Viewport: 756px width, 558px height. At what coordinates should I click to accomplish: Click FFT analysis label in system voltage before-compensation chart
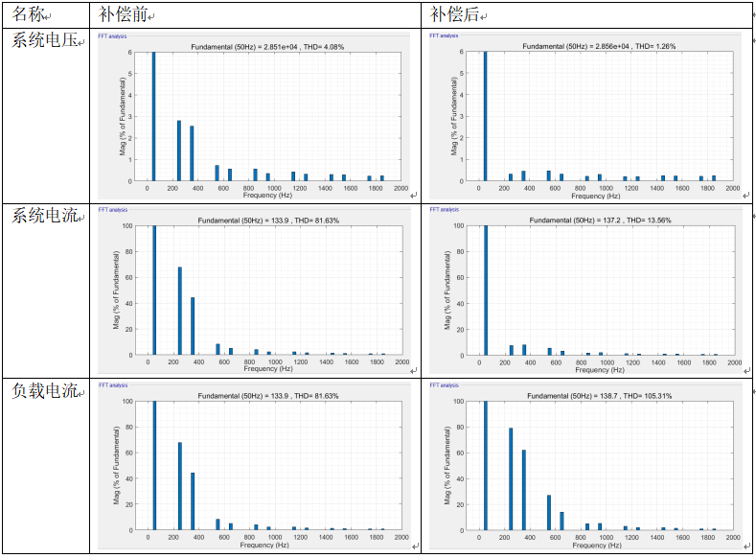click(x=113, y=35)
